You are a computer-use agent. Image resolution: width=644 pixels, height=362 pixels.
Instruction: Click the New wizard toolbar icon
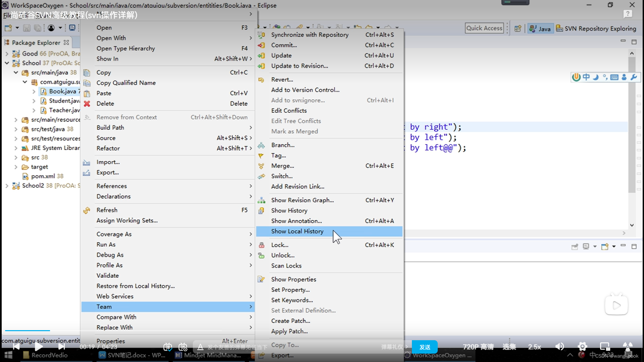(x=8, y=28)
